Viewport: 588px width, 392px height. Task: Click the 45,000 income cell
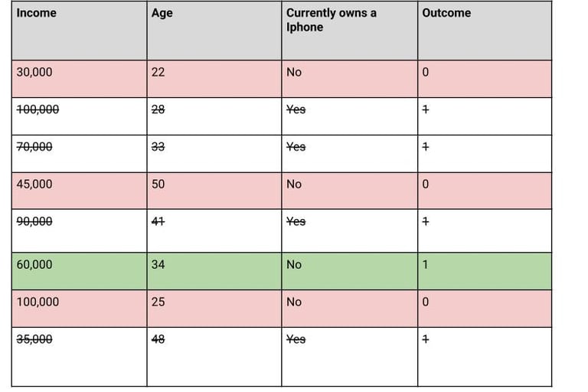(34, 184)
